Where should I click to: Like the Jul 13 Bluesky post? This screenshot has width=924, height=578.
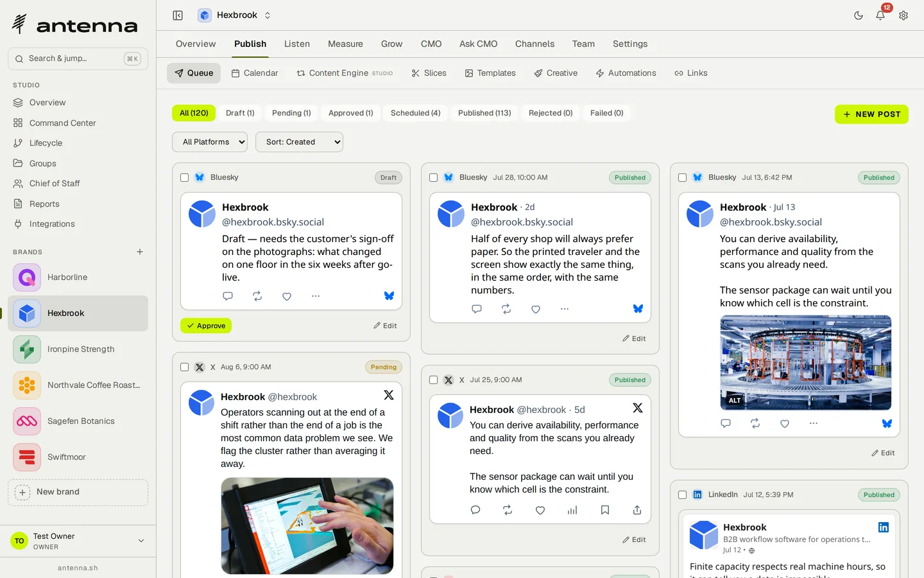click(785, 423)
